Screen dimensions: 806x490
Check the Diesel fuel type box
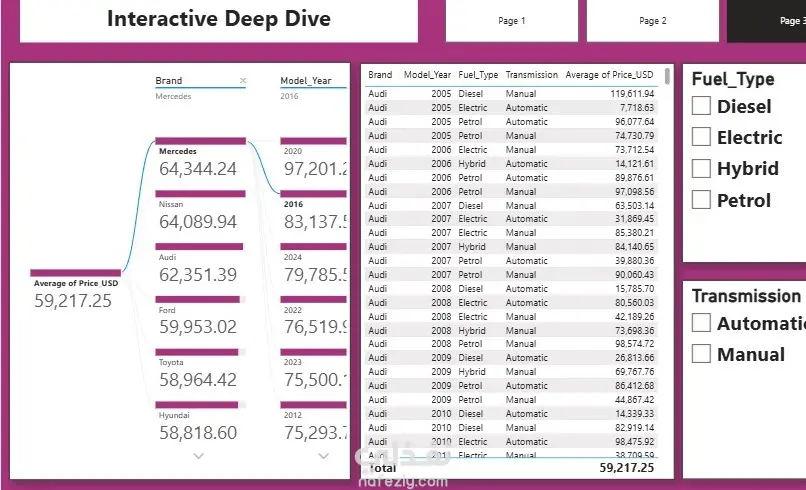point(701,106)
